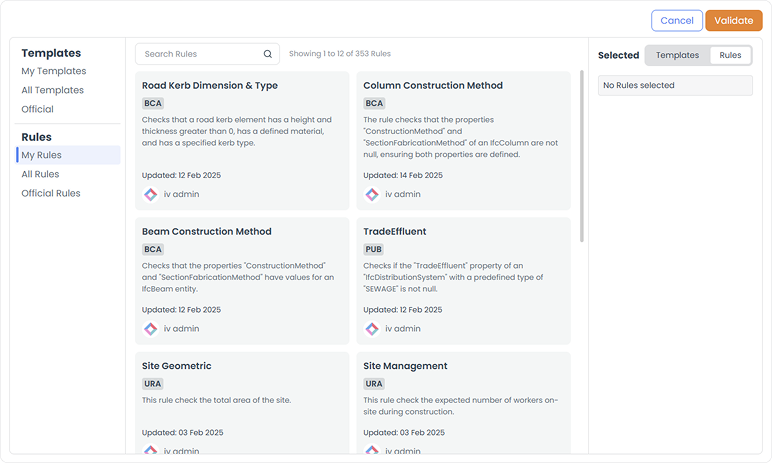Click the search magnifier icon
The width and height of the screenshot is (772, 463).
click(268, 54)
